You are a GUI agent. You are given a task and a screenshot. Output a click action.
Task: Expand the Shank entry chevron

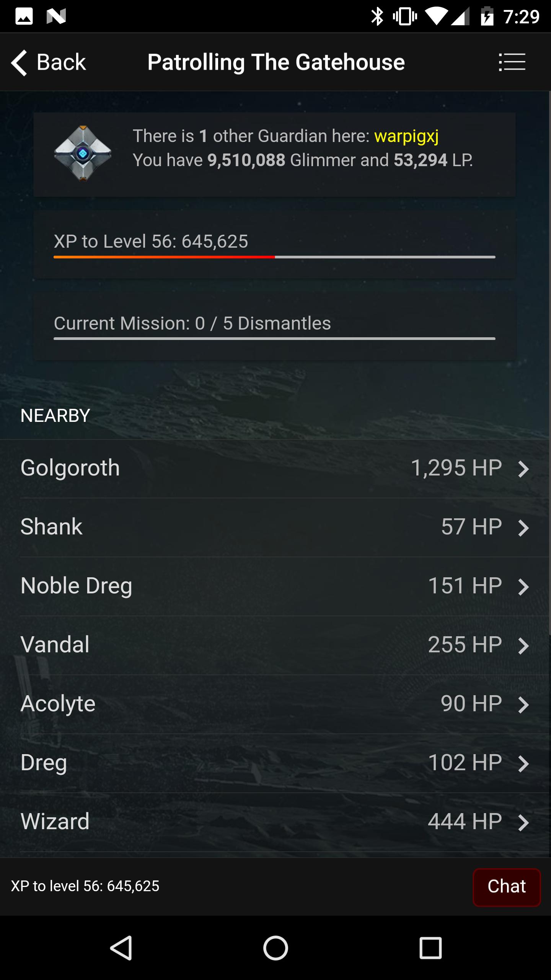[524, 526]
